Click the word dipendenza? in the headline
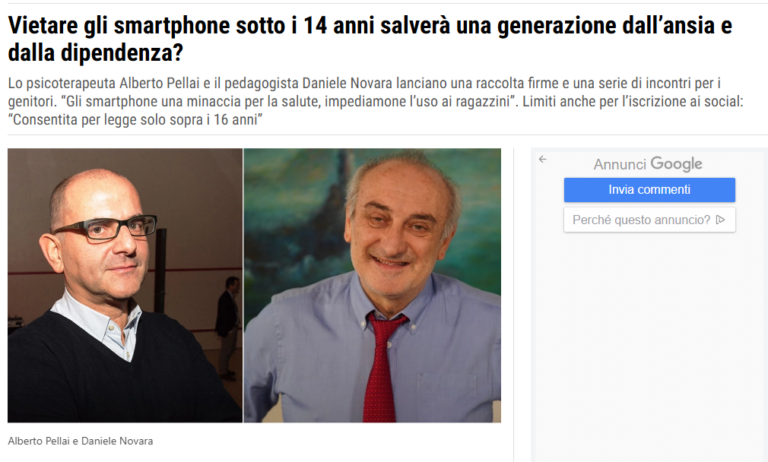 [x=122, y=52]
